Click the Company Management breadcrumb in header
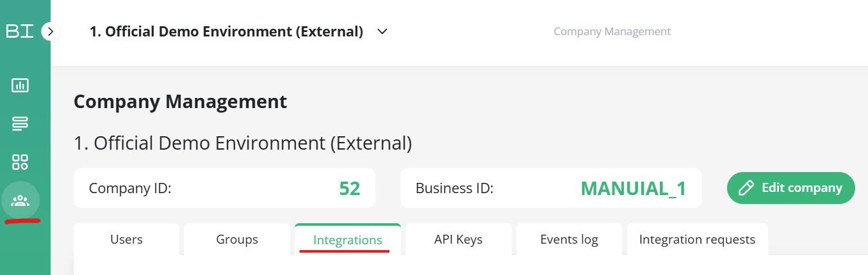868x275 pixels. 612,31
